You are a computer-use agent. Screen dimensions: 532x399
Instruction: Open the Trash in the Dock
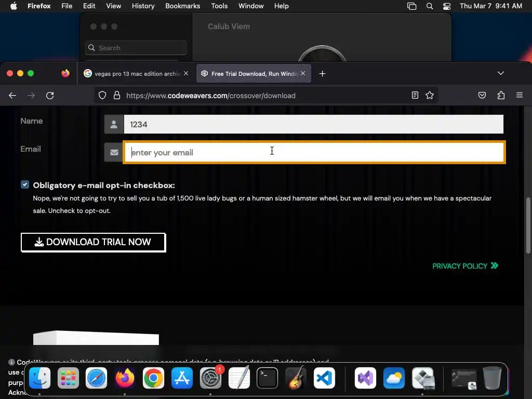pos(492,378)
